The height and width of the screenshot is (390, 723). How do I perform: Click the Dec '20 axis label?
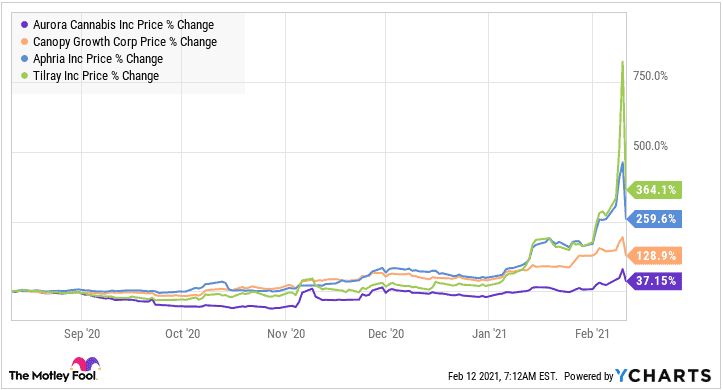click(x=386, y=334)
